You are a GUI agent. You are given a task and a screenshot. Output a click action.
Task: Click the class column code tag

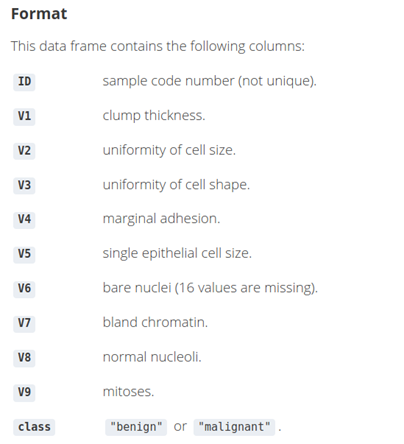[34, 427]
